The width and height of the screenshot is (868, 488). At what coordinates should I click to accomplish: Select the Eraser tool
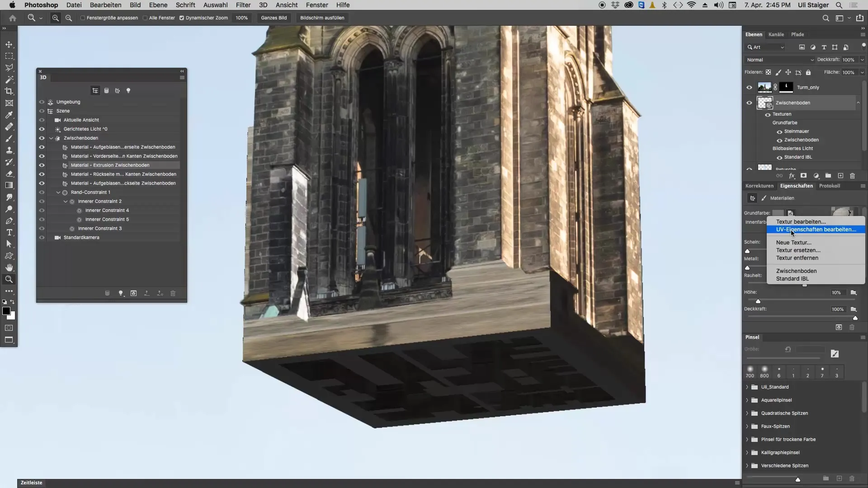(x=9, y=174)
